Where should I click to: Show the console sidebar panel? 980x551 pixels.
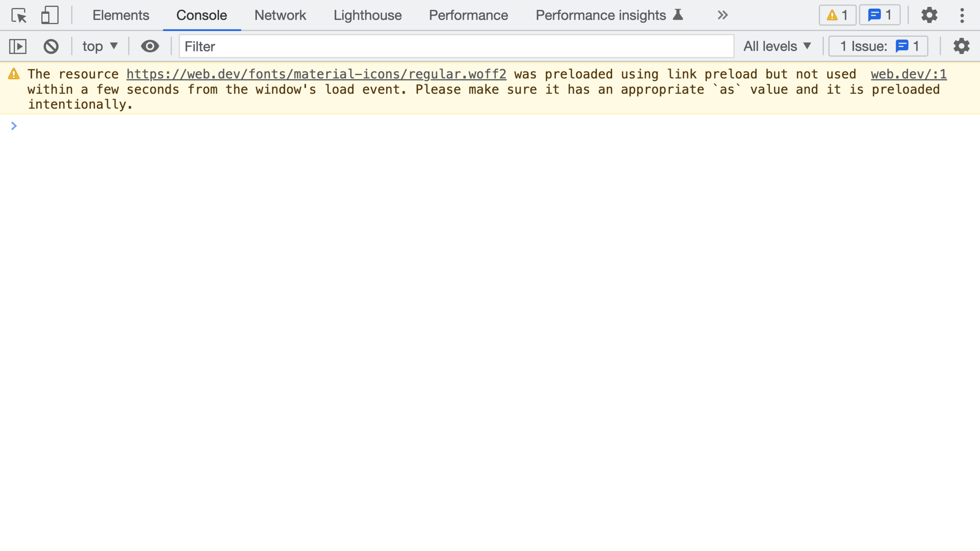coord(18,46)
